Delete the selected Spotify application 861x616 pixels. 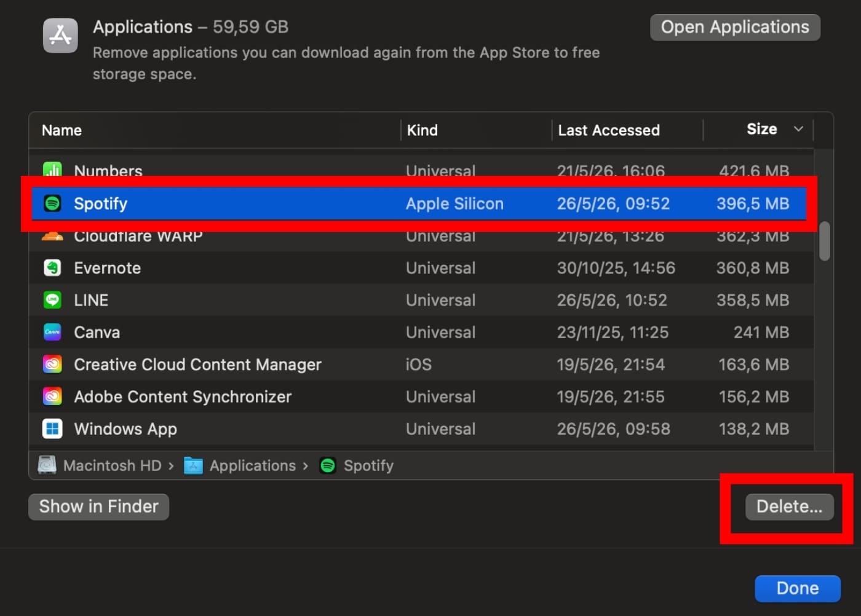(789, 507)
